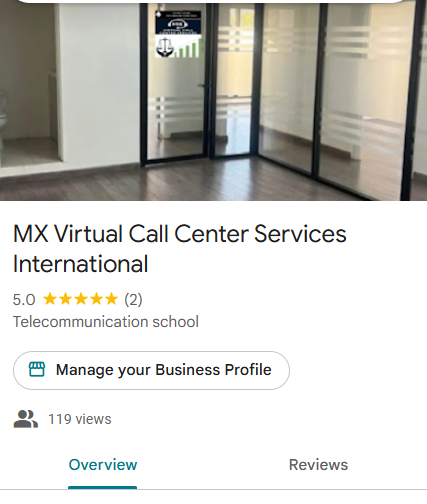Click the third yellow rating star
The width and height of the screenshot is (427, 504).
click(81, 299)
